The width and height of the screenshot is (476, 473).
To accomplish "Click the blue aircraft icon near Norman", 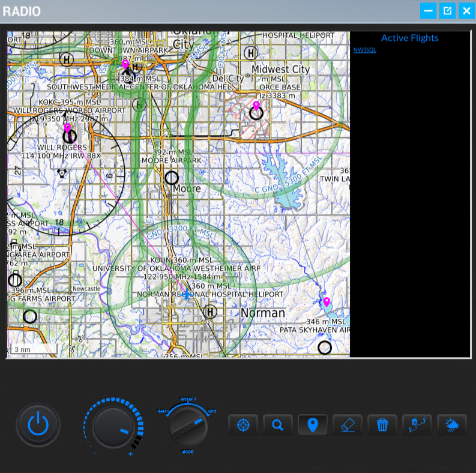I will click(187, 295).
